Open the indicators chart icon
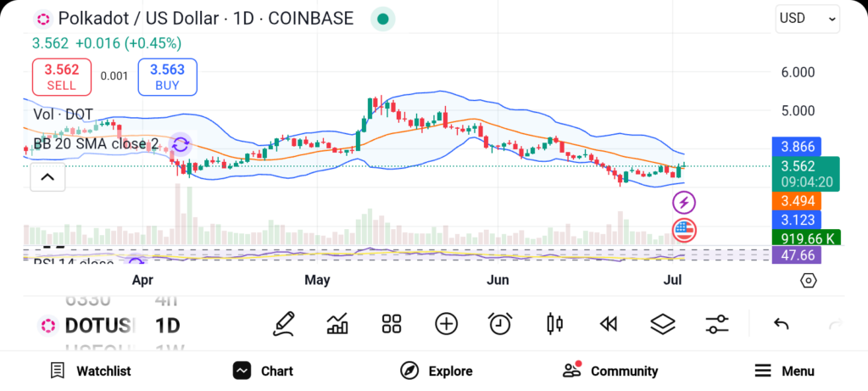This screenshot has height=391, width=868. tap(337, 323)
